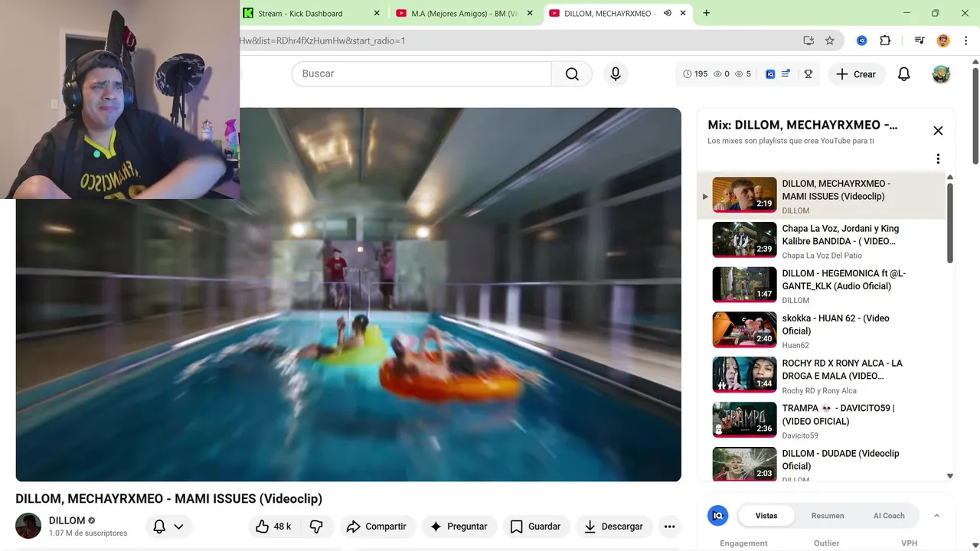The image size is (980, 551).
Task: Click the magnifying glass search button
Action: click(x=572, y=74)
